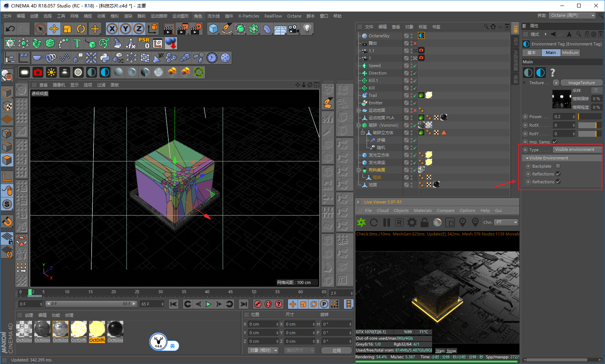Expand the Texture parameter triangle
Screen dimensions: 605x364
pyautogui.click(x=525, y=83)
